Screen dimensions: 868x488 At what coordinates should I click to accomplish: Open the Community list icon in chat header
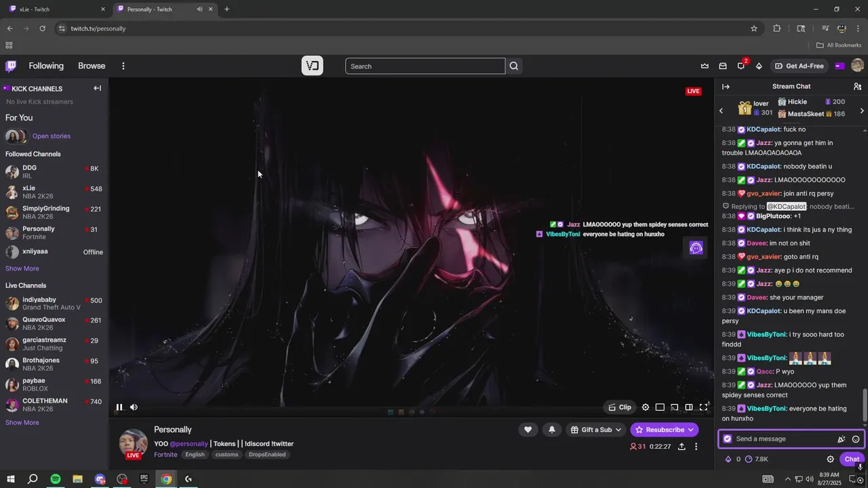pos(857,87)
